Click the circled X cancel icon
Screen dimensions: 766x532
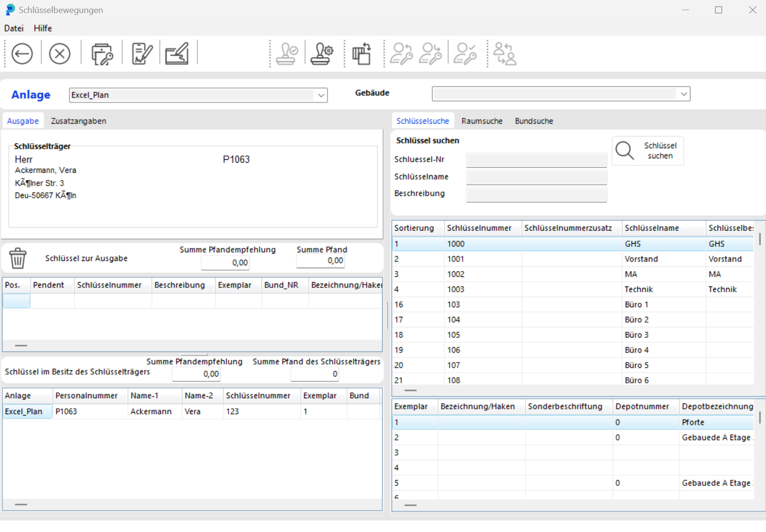(60, 53)
